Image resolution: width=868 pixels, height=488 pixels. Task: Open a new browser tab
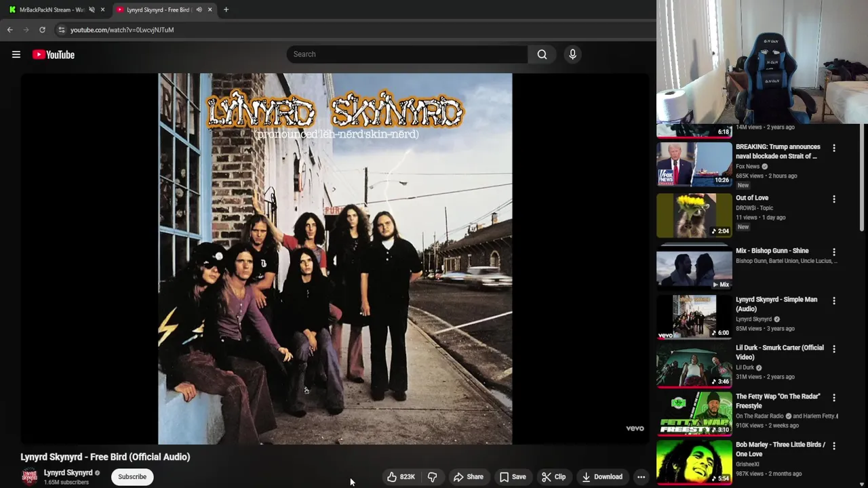tap(226, 9)
